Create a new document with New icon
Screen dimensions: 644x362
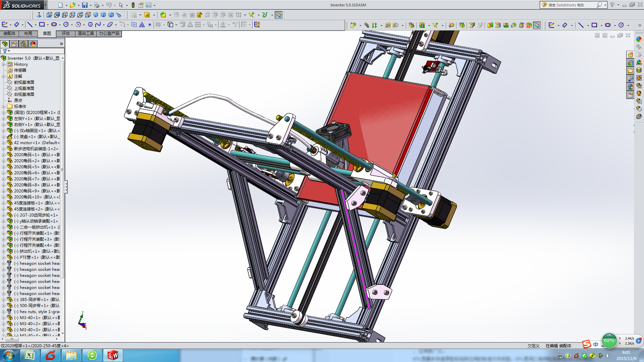(x=60, y=5)
